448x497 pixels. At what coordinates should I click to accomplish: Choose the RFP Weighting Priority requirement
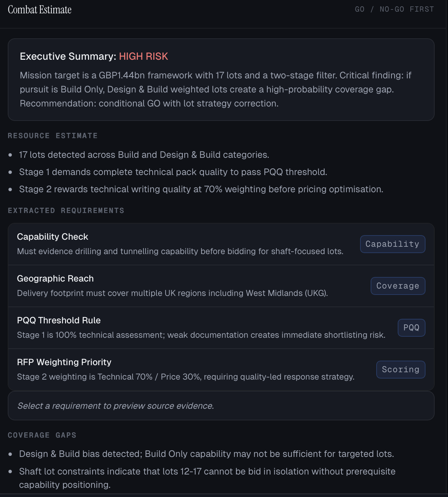pyautogui.click(x=186, y=369)
